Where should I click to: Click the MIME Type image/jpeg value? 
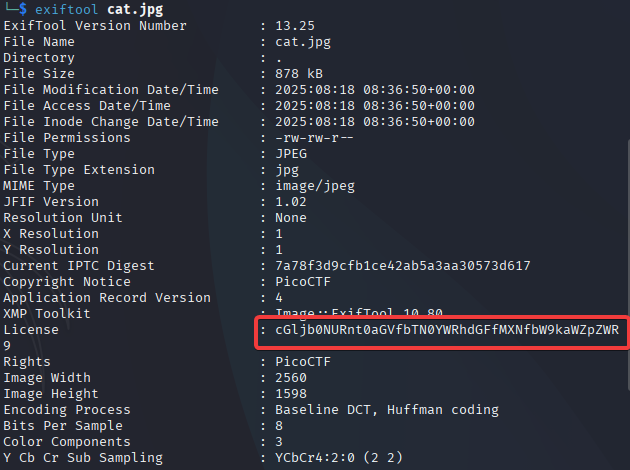point(315,186)
